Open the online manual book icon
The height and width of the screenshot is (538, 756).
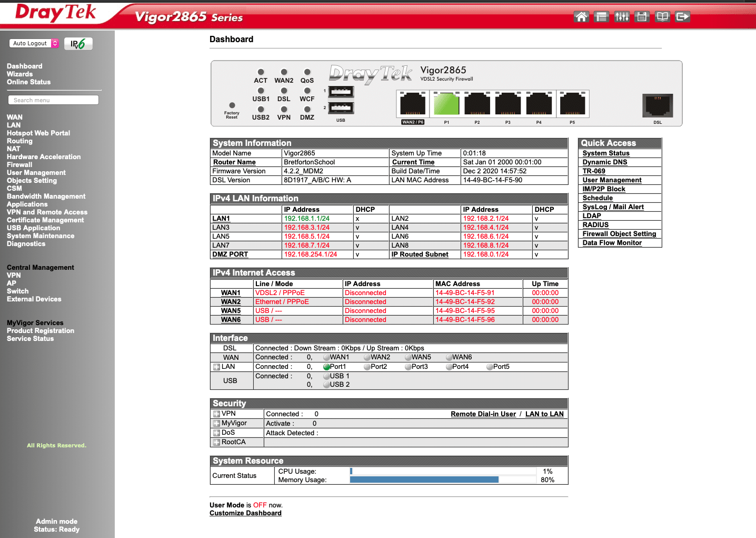click(662, 16)
